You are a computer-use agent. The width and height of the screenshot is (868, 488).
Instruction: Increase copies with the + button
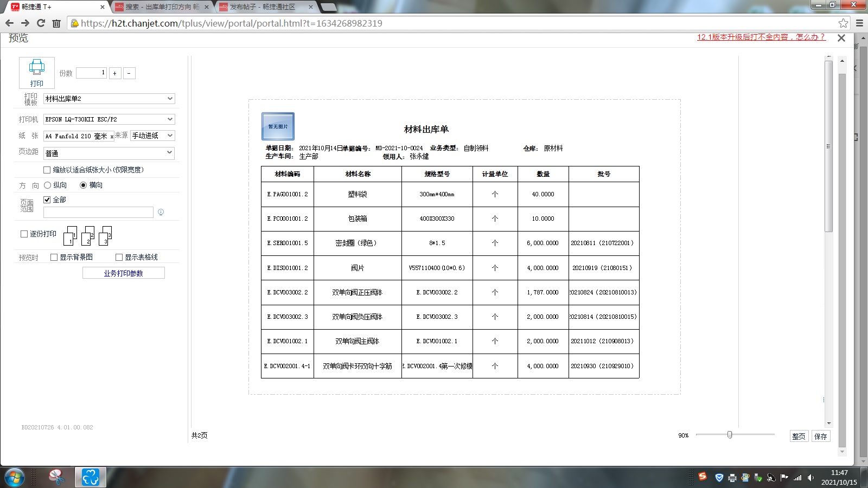tap(115, 73)
